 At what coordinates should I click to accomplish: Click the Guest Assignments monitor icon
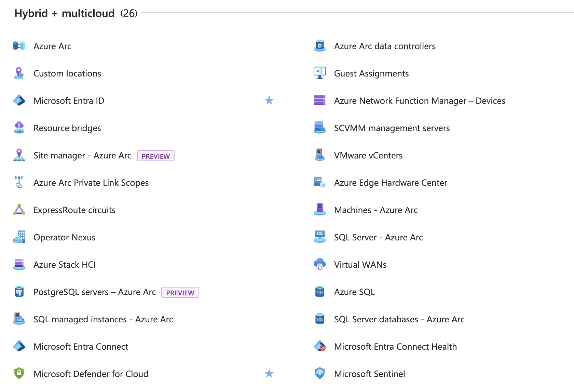320,73
